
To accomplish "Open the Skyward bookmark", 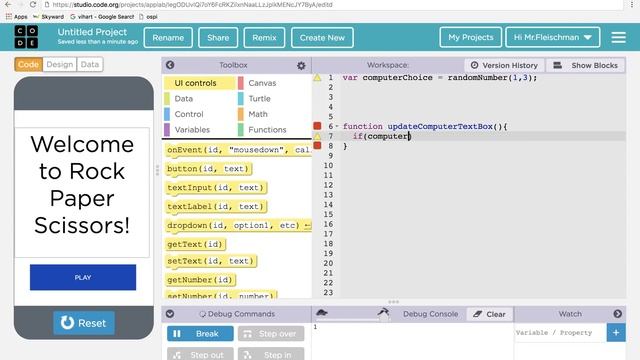I will [48, 17].
